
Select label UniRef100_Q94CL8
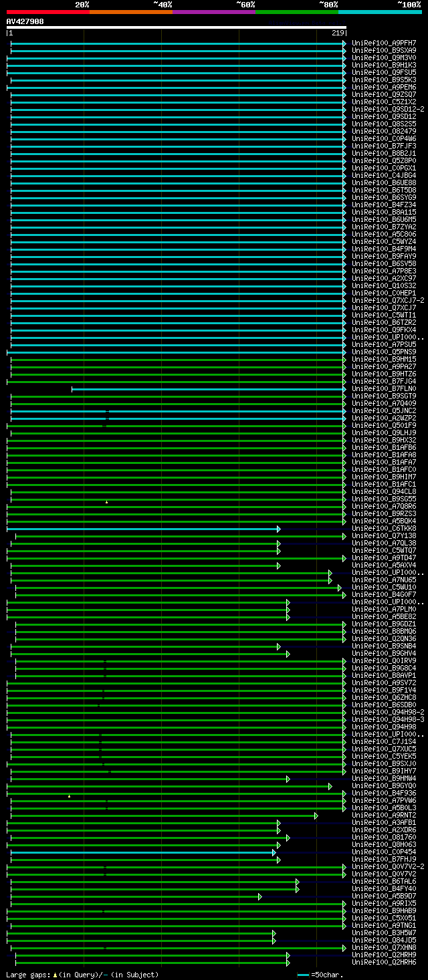tap(384, 491)
